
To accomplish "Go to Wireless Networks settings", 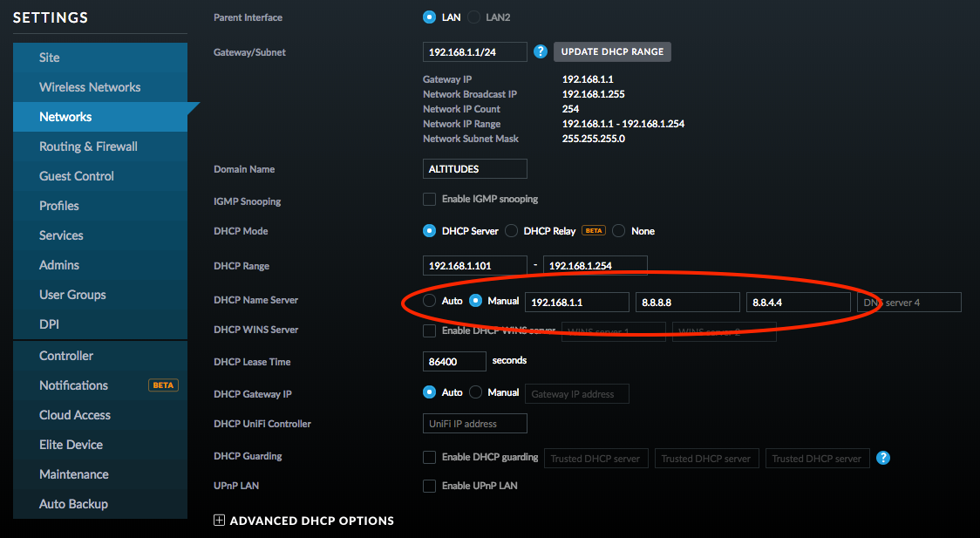I will [90, 87].
